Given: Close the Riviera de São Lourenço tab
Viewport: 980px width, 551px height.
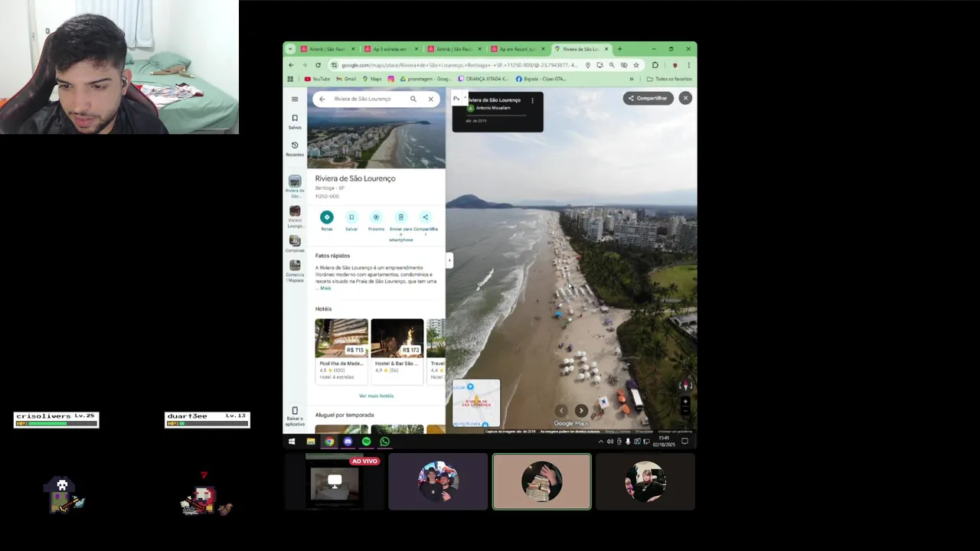Looking at the screenshot, I should [x=606, y=49].
